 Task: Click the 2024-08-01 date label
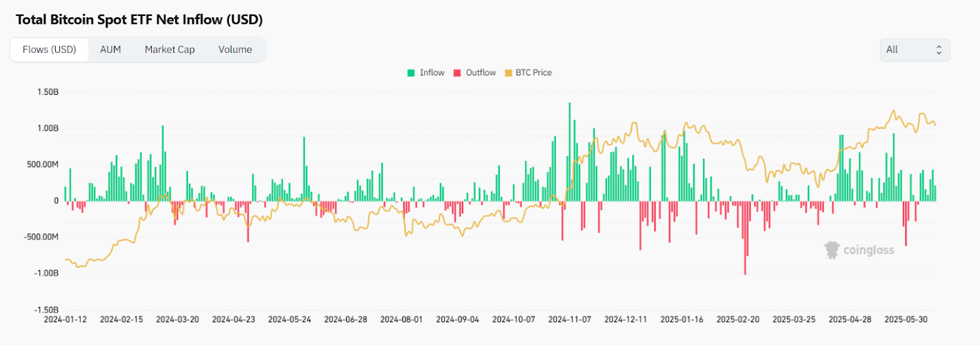[402, 319]
